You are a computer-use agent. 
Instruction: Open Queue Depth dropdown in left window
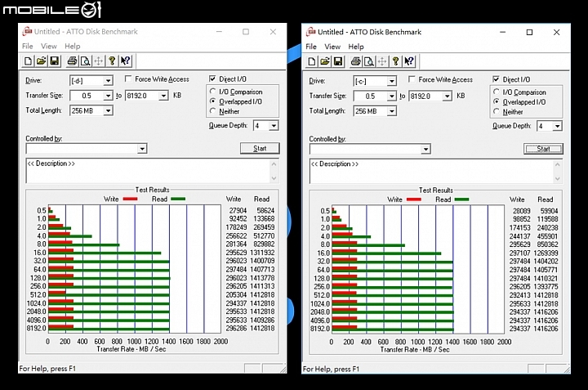[x=274, y=126]
